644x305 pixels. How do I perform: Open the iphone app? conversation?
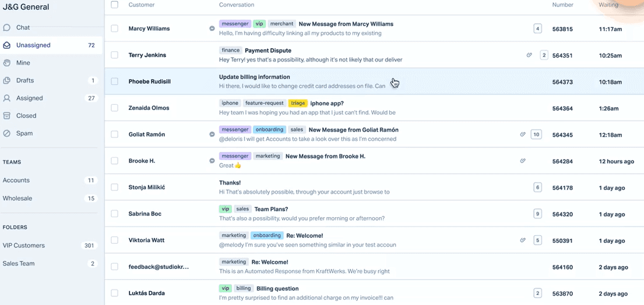pos(327,103)
